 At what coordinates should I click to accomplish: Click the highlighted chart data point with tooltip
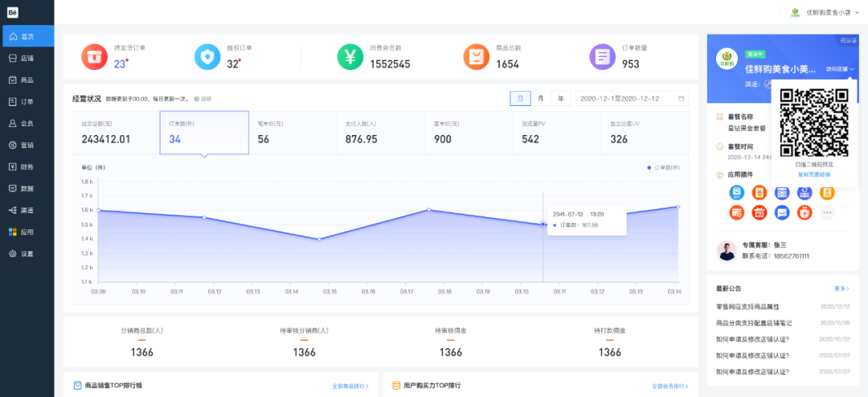click(x=542, y=224)
